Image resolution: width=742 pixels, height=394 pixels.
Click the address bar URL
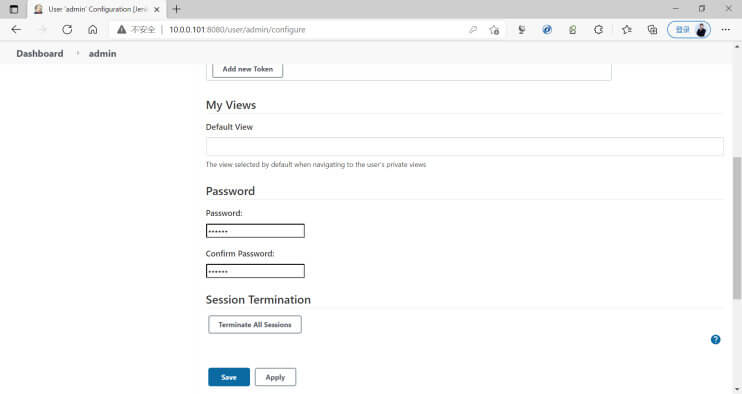[237, 29]
